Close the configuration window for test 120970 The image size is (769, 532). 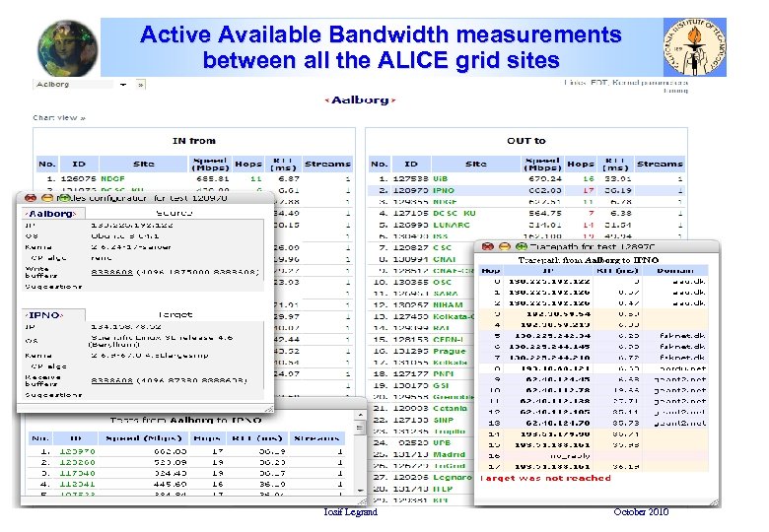(31, 198)
